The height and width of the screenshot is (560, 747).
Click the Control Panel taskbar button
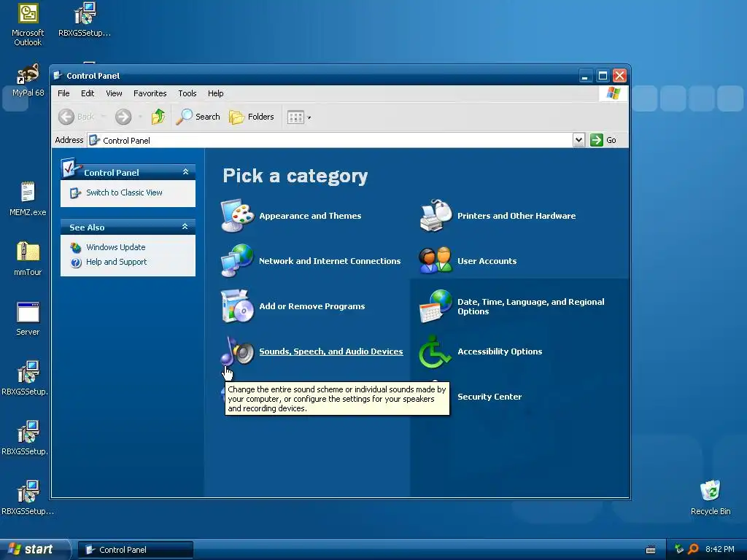click(x=135, y=550)
